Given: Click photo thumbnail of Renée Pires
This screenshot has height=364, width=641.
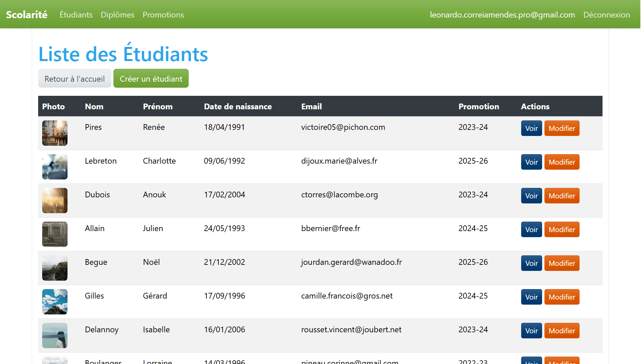Looking at the screenshot, I should tap(55, 133).
